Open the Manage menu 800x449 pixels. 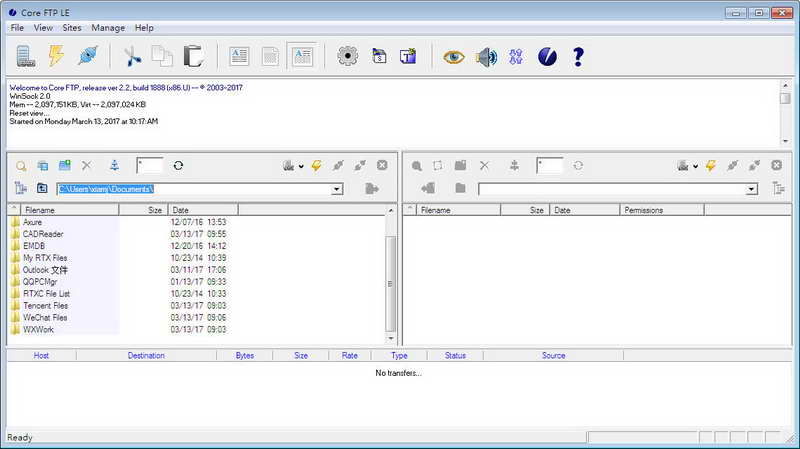point(108,28)
